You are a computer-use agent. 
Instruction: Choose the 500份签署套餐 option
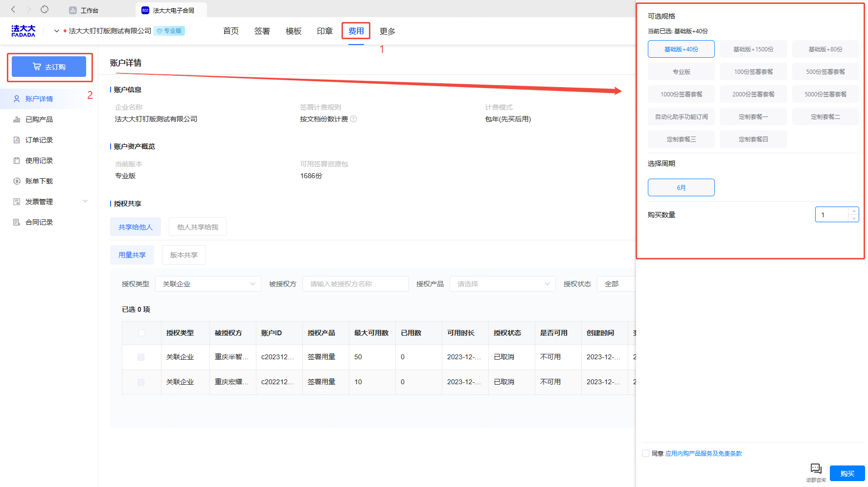825,71
